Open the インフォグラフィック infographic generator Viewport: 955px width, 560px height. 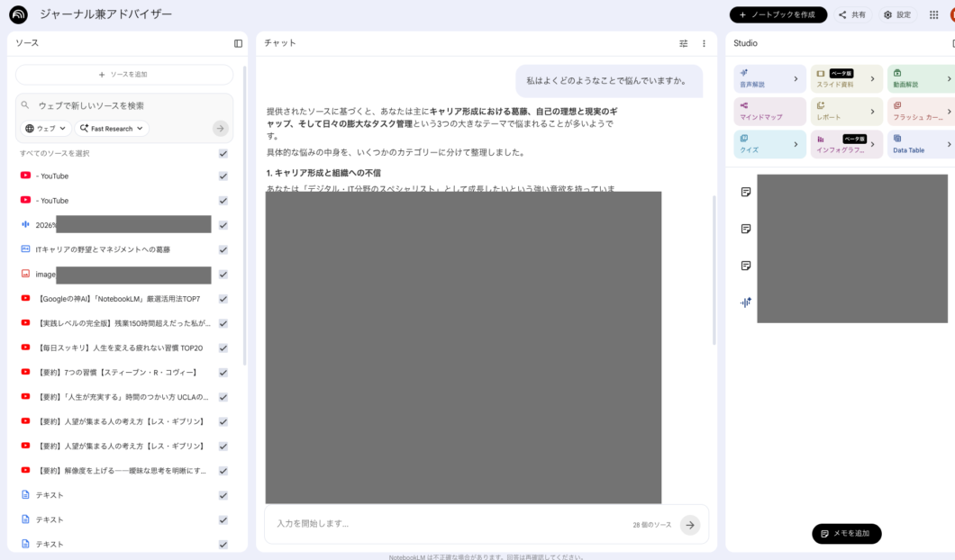pos(841,143)
